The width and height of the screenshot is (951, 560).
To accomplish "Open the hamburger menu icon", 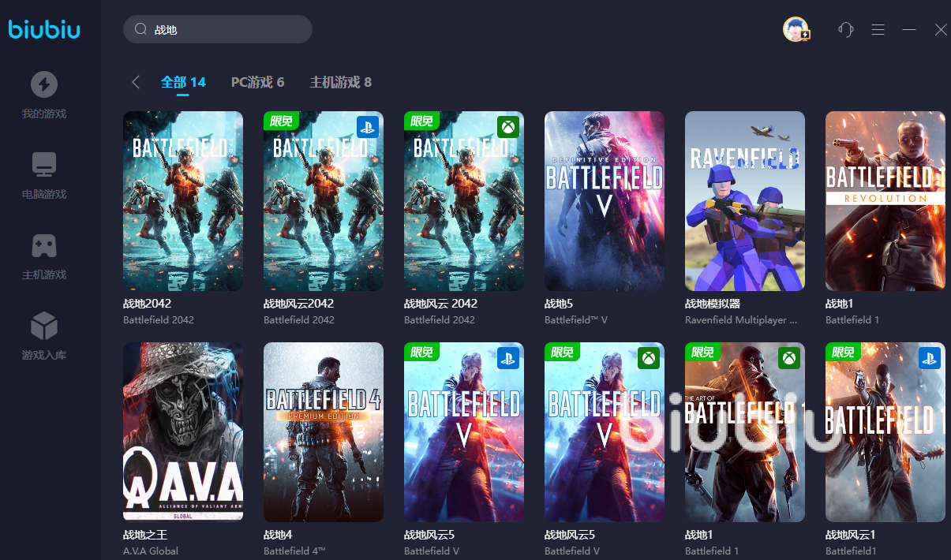I will [x=878, y=30].
